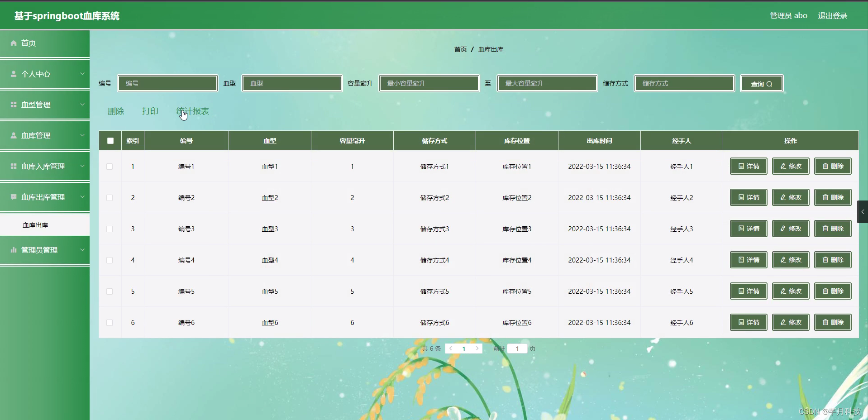Viewport: 868px width, 420px height.
Task: Click 退出登录 in the top bar
Action: tap(832, 15)
